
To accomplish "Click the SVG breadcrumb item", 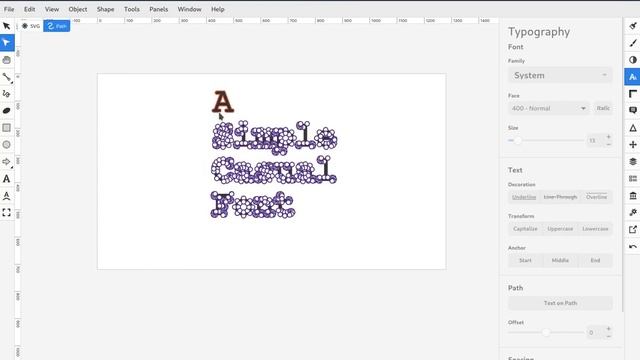I will [x=31, y=26].
